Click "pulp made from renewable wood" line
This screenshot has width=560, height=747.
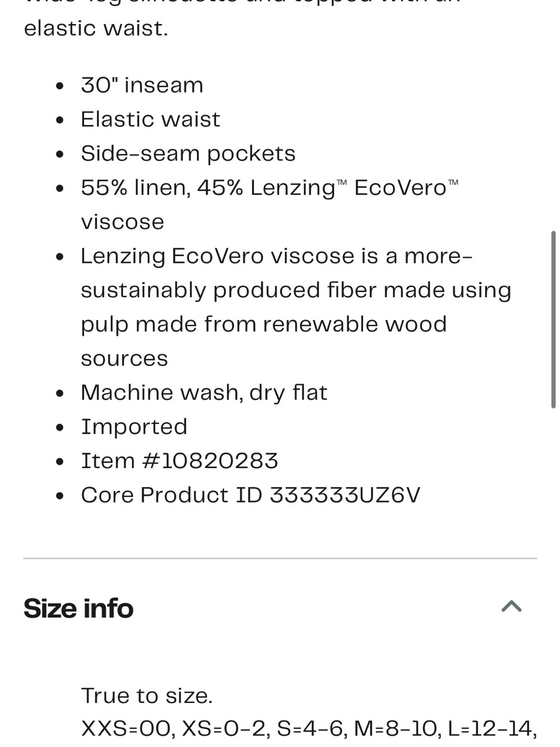(264, 325)
